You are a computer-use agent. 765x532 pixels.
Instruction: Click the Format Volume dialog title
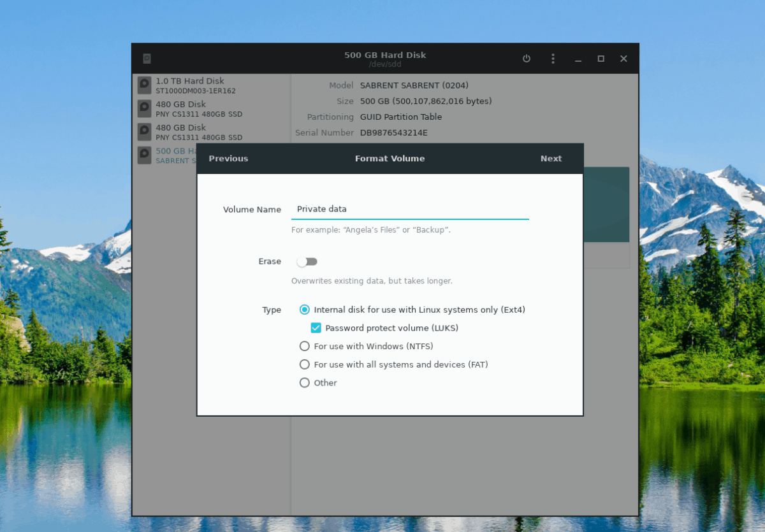coord(390,159)
